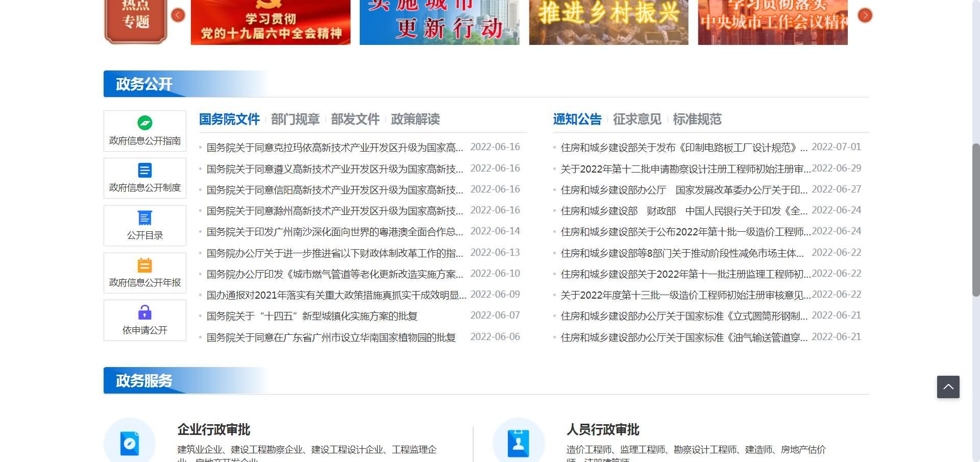Open 住房和城乡建设部办公厅 国家发展改革委办公厅 notice

pos(684,190)
